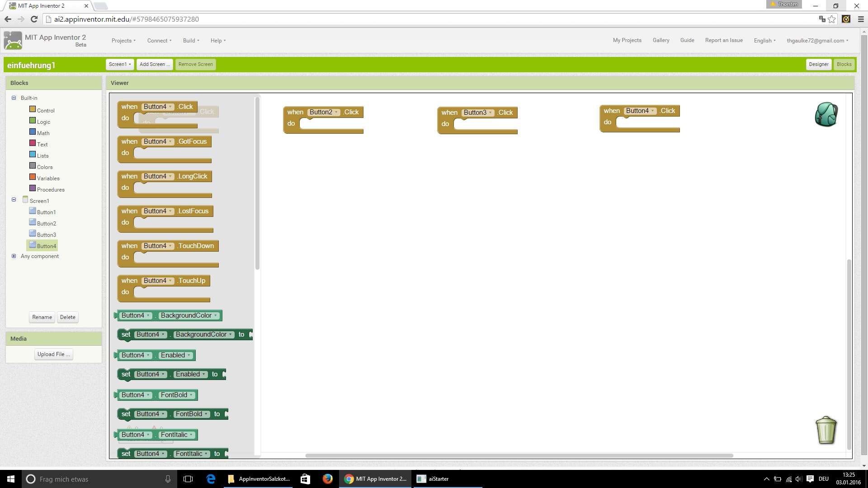Open the backpack icon in viewer
The width and height of the screenshot is (868, 488).
[826, 114]
